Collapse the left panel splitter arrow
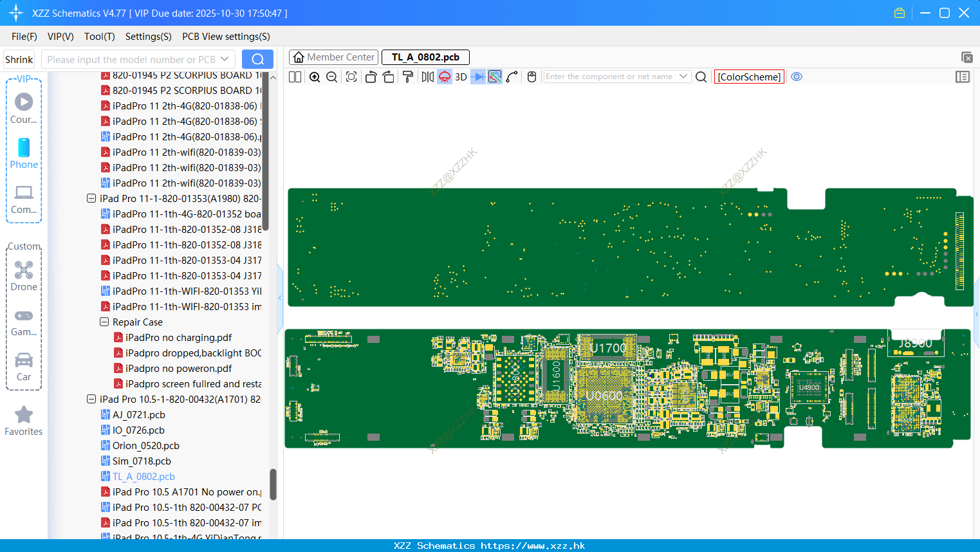This screenshot has width=980, height=552. (280, 298)
